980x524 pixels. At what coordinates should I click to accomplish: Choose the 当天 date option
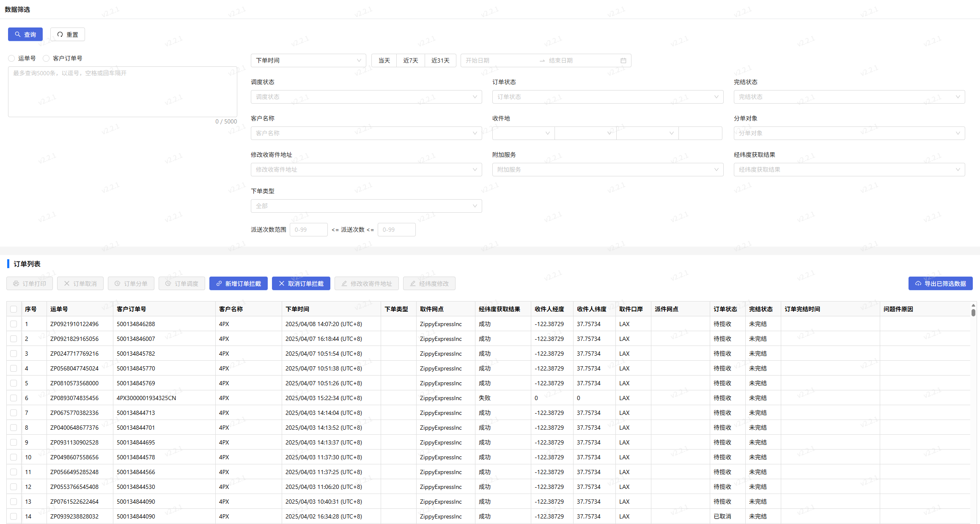384,60
